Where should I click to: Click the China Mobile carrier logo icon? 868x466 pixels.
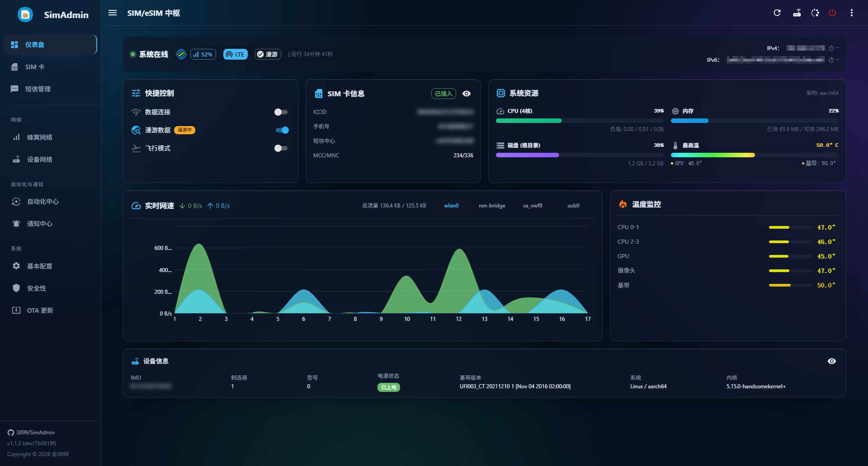[181, 54]
